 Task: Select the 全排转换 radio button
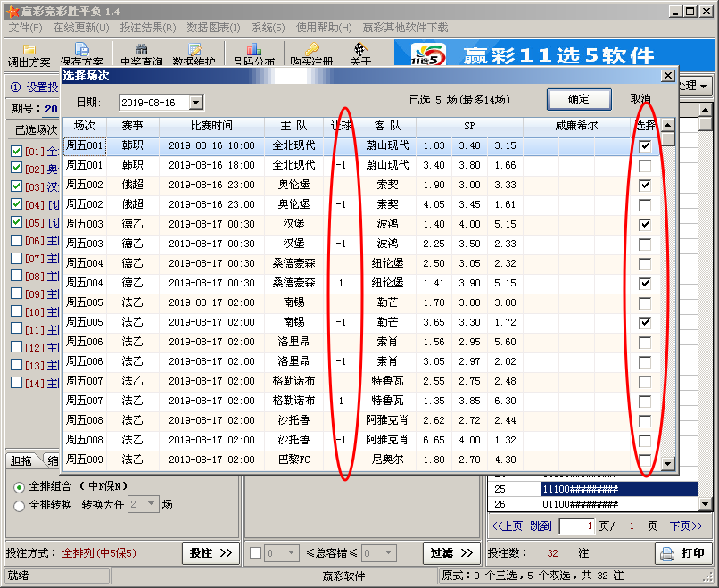[20, 506]
